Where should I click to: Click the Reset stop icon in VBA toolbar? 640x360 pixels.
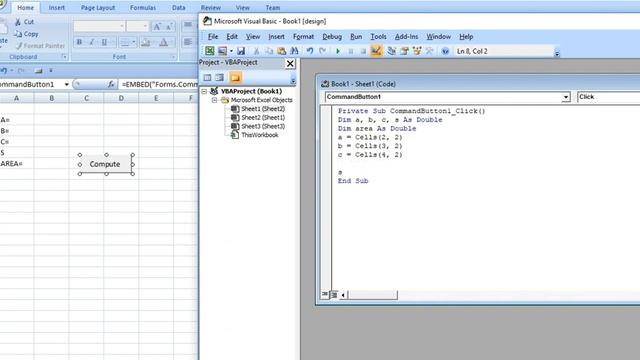363,51
